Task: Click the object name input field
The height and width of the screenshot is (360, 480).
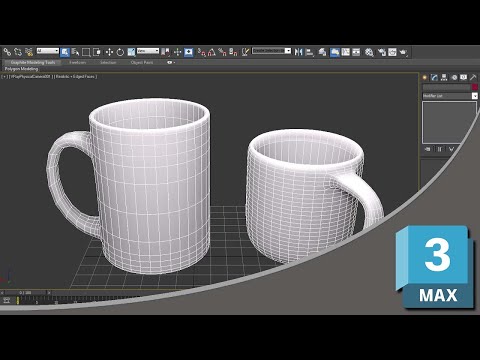Action: point(447,87)
